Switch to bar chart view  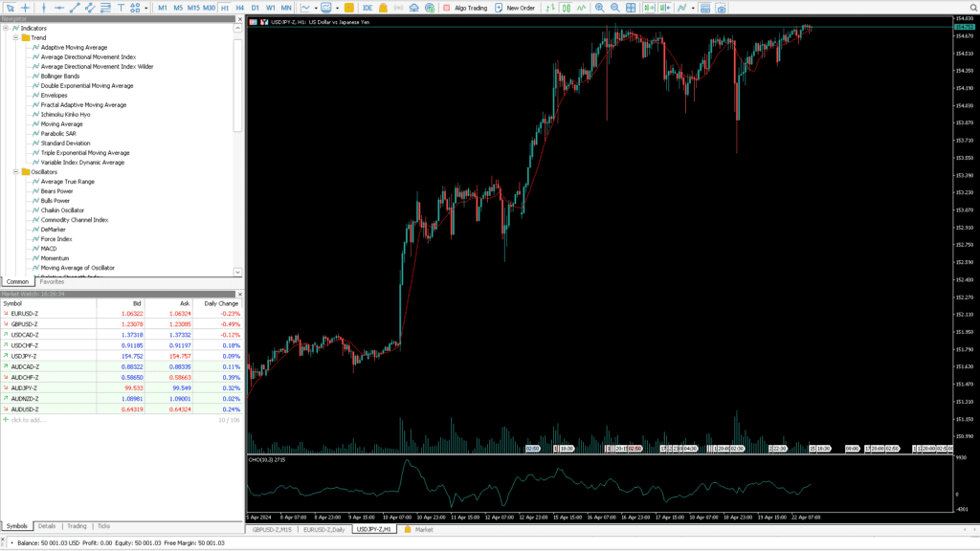point(550,8)
